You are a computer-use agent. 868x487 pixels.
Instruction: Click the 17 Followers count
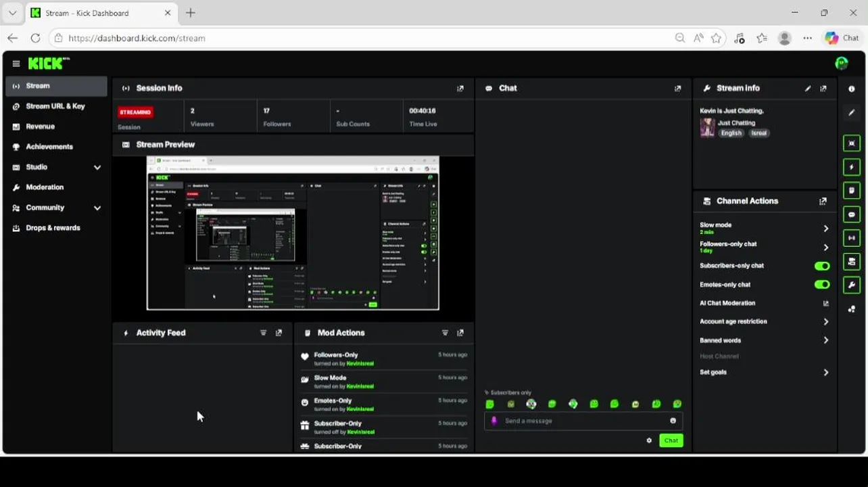pos(266,111)
